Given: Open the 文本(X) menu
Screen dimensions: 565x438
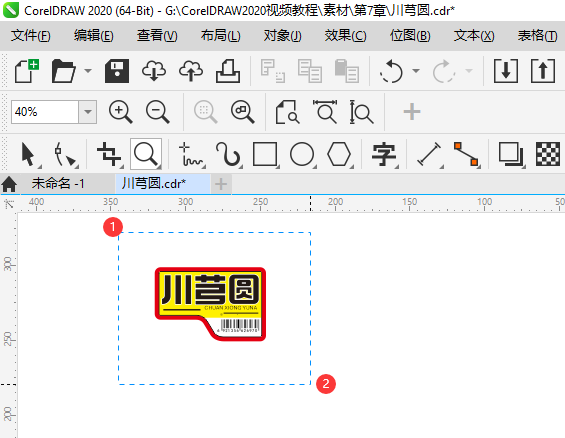Looking at the screenshot, I should click(x=474, y=36).
